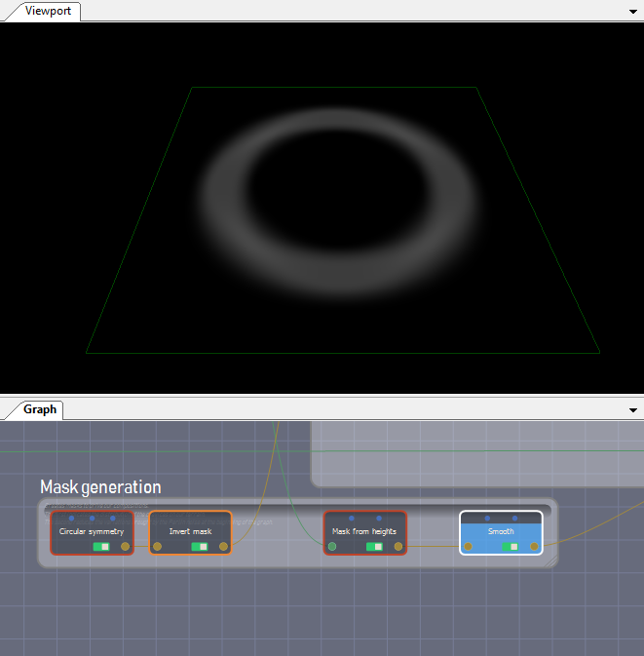This screenshot has height=656, width=644.
Task: Click the Mask generation group title
Action: [100, 486]
